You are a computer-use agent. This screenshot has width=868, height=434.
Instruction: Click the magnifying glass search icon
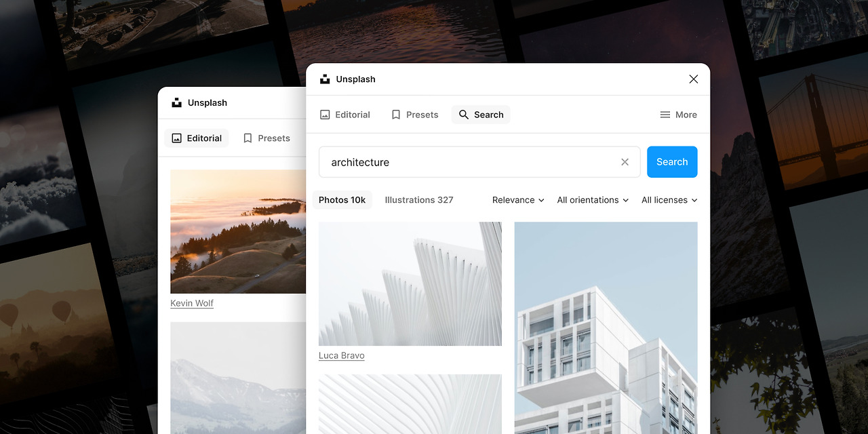[x=463, y=115]
